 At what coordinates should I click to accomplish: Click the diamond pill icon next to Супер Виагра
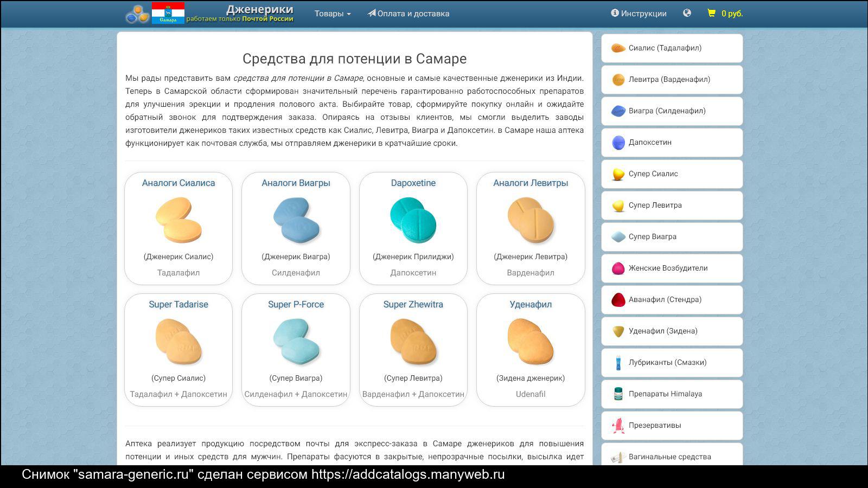[x=618, y=237]
